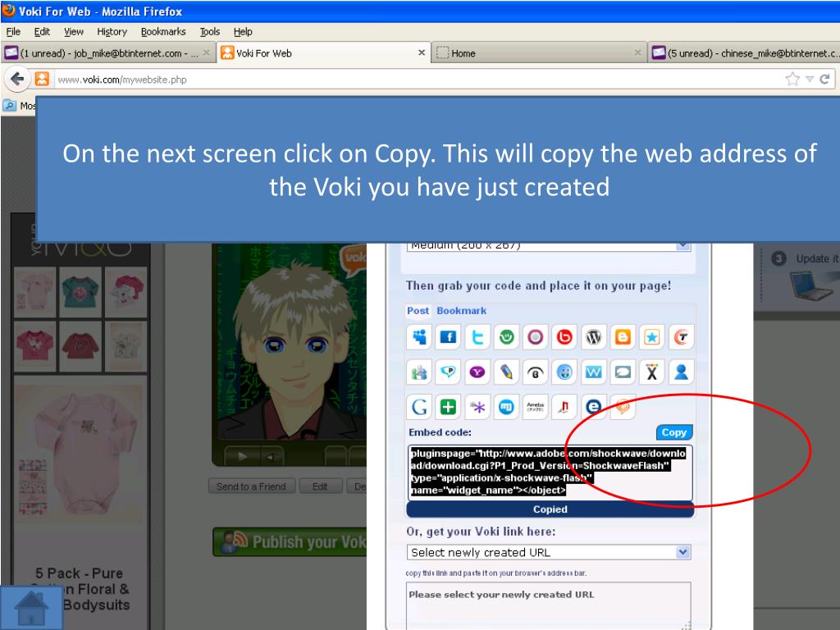Click the newly created URL text area
The width and height of the screenshot is (840, 630).
click(549, 606)
